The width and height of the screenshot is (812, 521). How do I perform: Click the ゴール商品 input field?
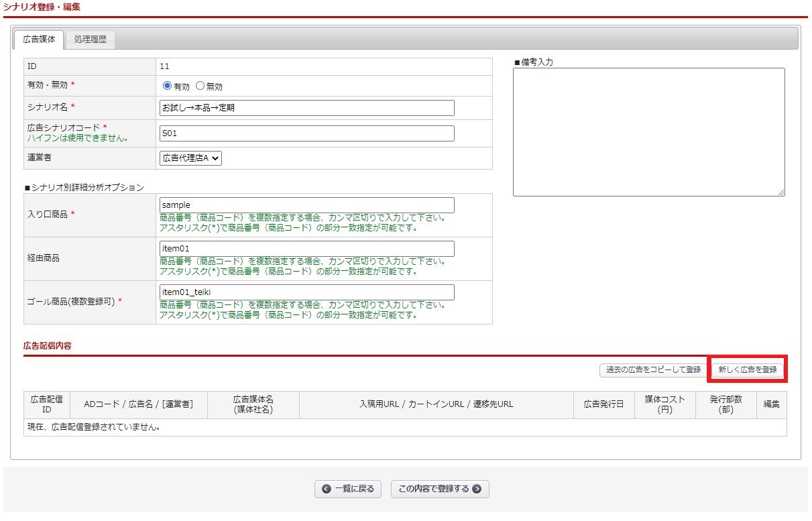[307, 292]
